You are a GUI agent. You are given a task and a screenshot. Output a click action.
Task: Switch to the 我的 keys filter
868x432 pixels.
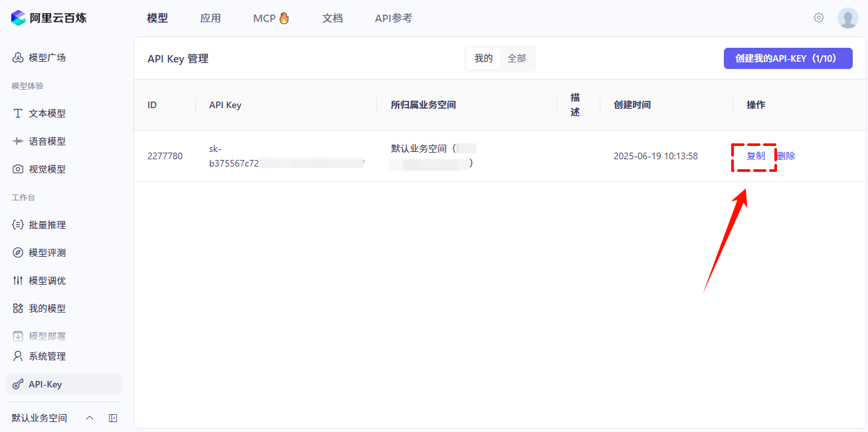(x=483, y=58)
